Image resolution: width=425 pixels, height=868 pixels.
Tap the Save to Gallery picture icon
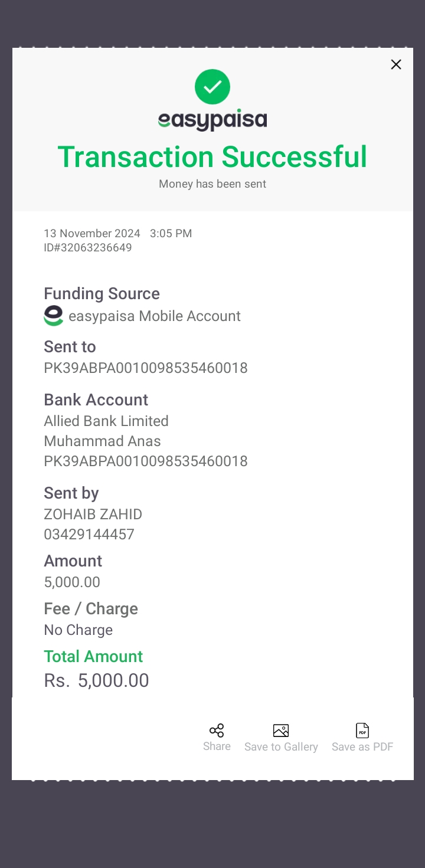[281, 731]
